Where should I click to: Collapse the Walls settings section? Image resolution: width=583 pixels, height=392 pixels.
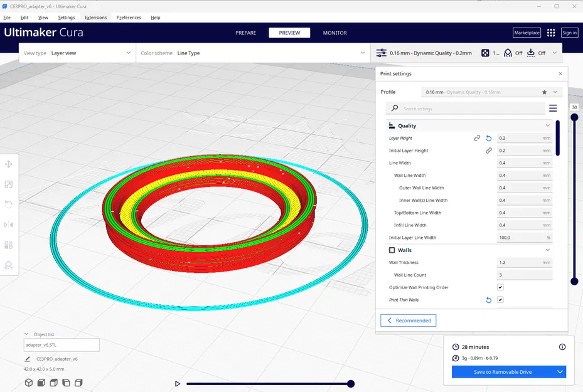(548, 250)
